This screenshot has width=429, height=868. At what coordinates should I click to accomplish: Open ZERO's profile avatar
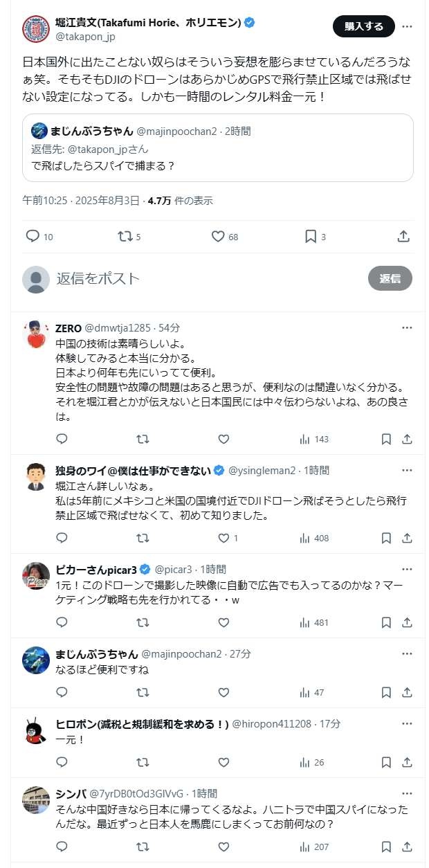[x=36, y=334]
